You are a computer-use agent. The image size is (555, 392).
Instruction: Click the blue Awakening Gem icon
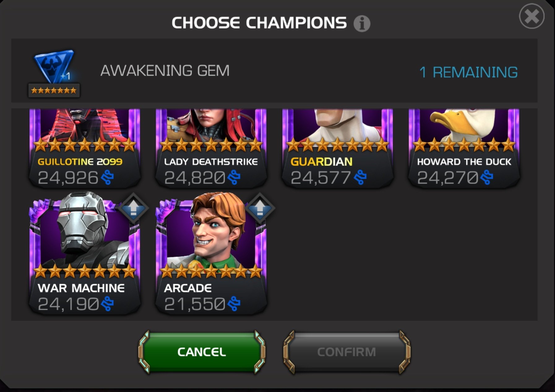coord(54,67)
